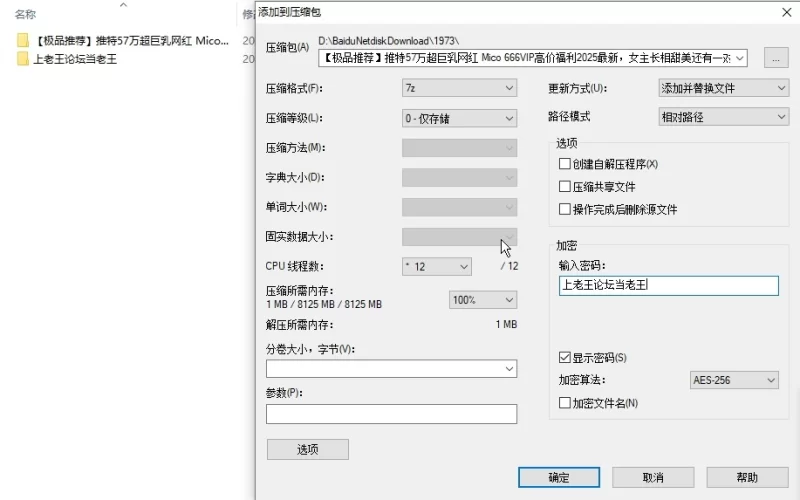Click the 取消 button
The height and width of the screenshot is (500, 800).
click(x=653, y=477)
